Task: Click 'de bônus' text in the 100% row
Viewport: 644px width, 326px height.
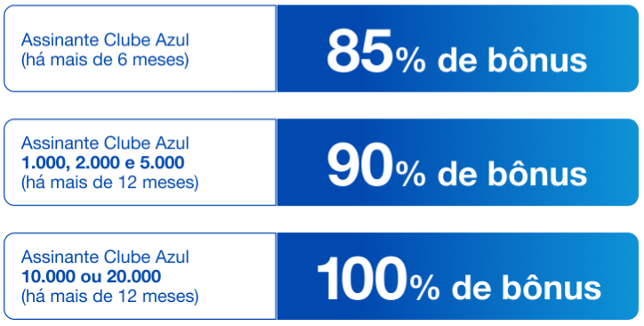Action: tap(526, 289)
